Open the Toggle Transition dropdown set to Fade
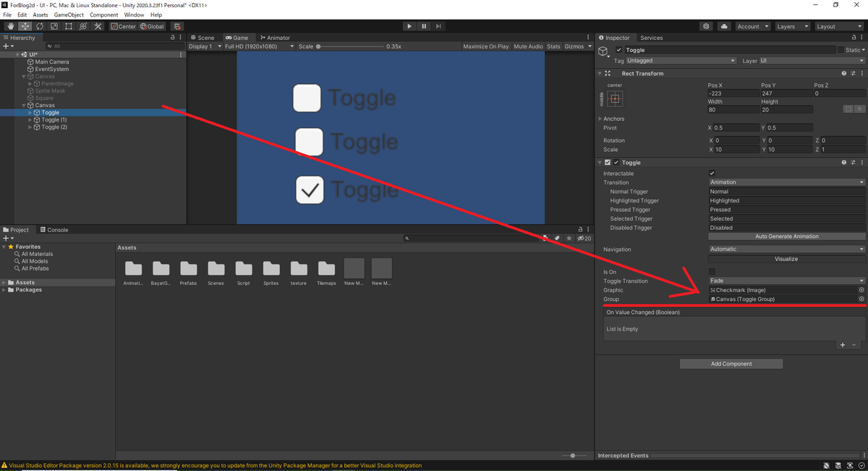Image resolution: width=868 pixels, height=471 pixels. (786, 281)
